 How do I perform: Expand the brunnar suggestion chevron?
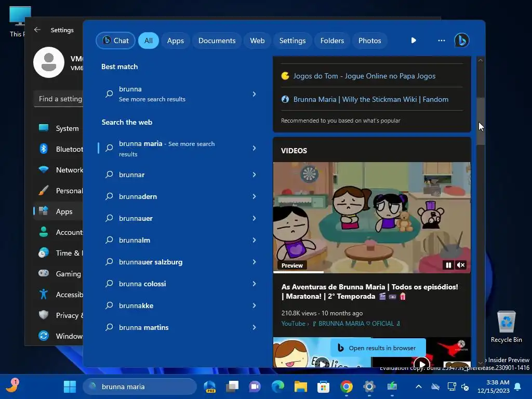tap(254, 175)
